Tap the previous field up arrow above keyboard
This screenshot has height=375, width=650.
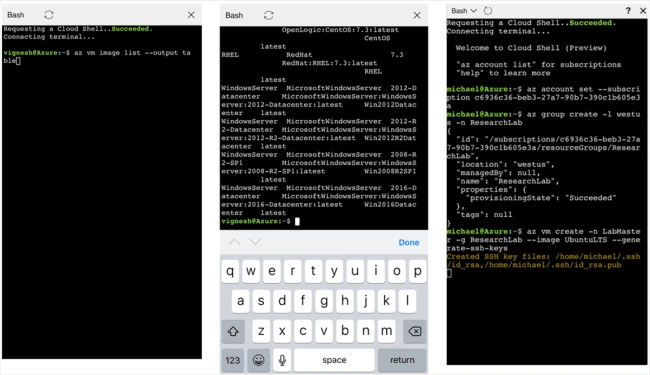[x=235, y=242]
